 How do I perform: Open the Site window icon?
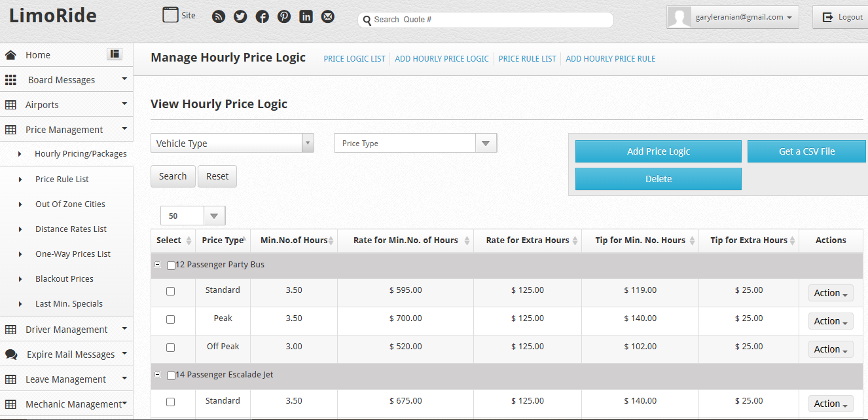pyautogui.click(x=170, y=15)
